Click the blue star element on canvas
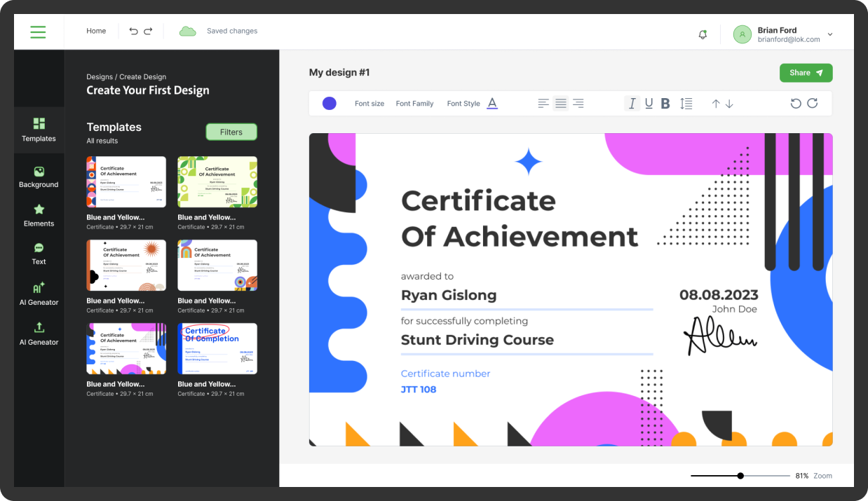 coord(529,162)
